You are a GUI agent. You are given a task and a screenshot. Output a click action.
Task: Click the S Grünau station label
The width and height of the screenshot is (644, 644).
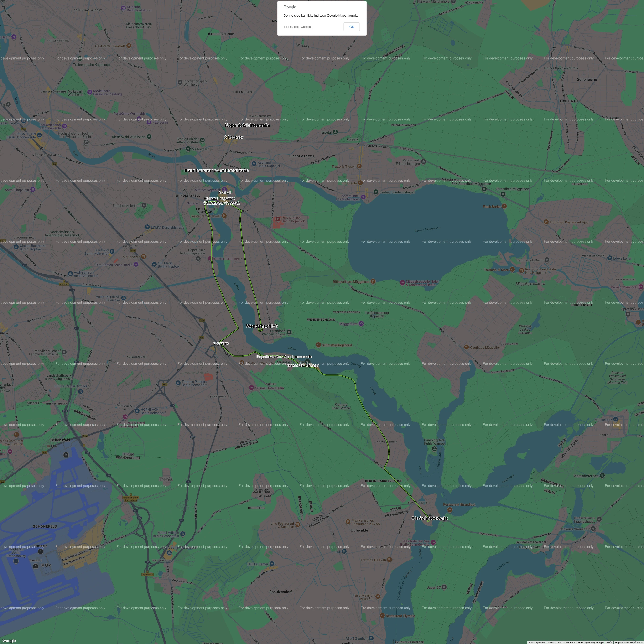(x=221, y=343)
